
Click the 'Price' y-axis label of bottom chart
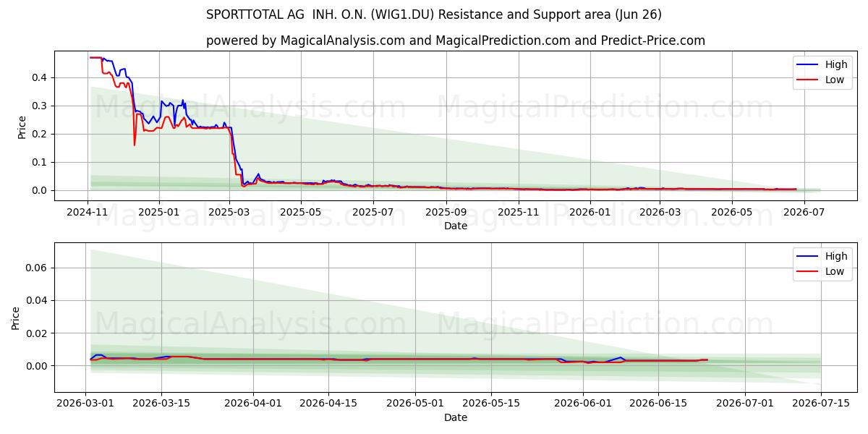click(16, 318)
